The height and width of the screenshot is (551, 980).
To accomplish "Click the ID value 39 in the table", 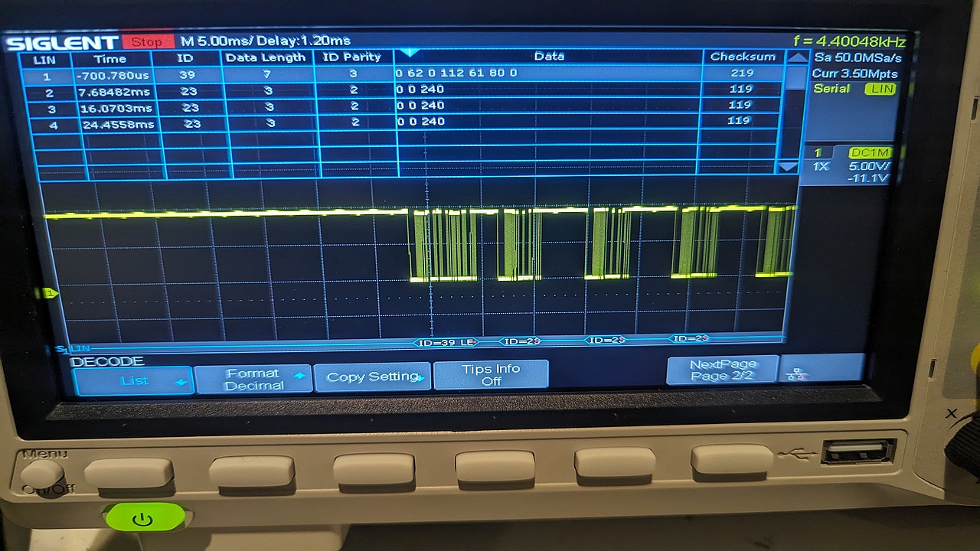I will coord(187,75).
